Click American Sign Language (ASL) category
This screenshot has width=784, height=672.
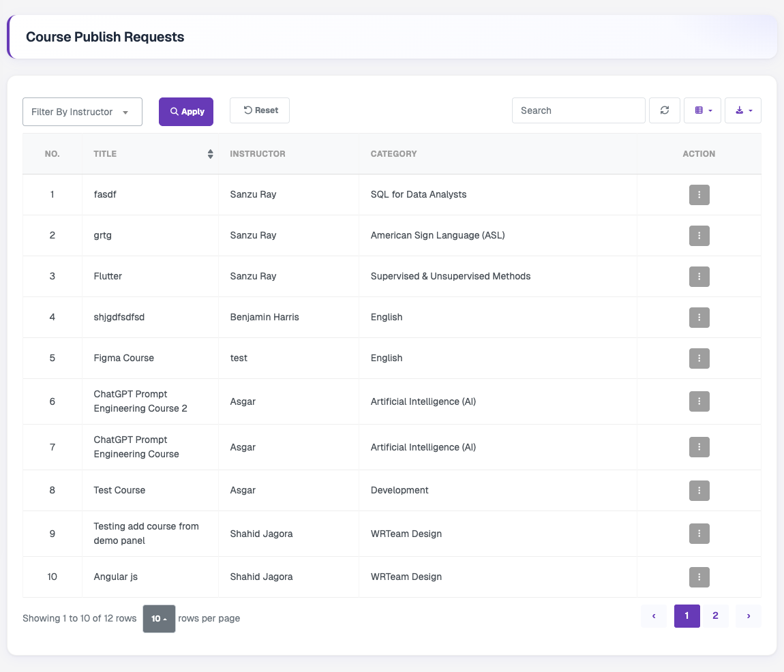pos(438,236)
